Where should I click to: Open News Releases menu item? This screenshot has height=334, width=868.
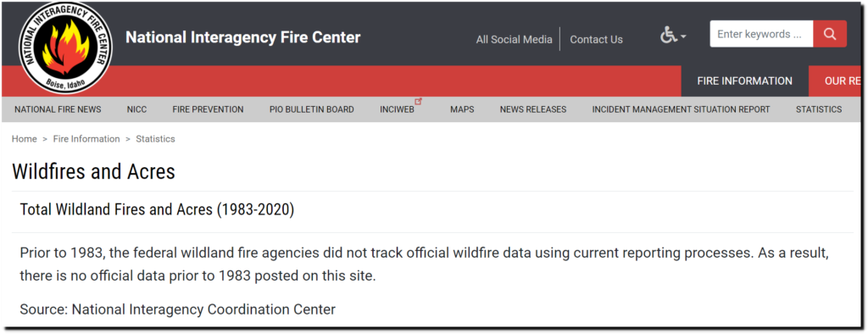click(533, 109)
